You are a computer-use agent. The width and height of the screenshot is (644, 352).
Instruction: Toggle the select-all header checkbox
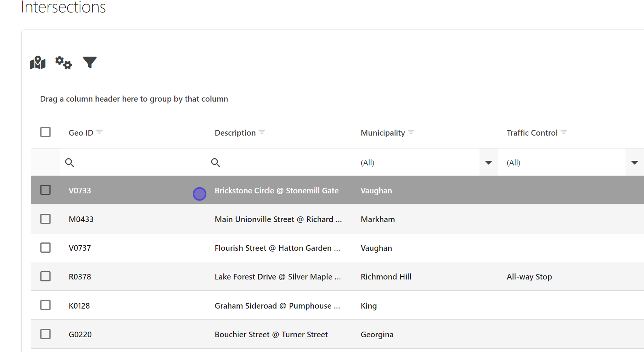pos(46,132)
